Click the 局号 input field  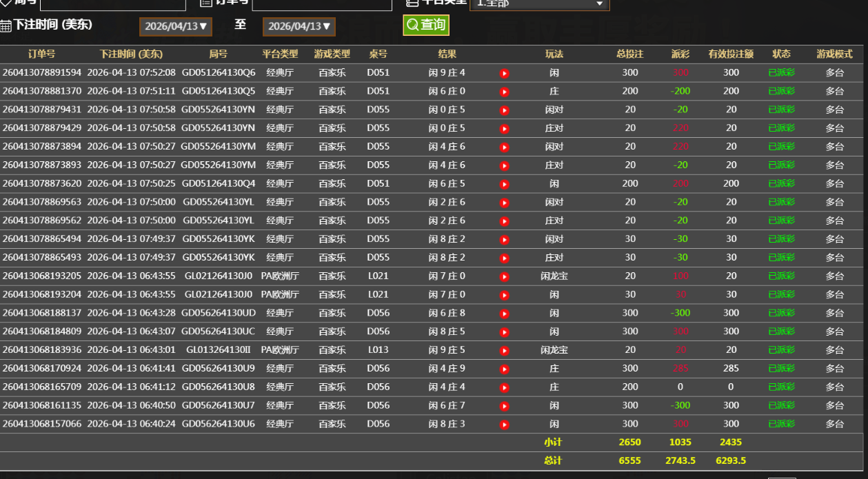coord(113,4)
